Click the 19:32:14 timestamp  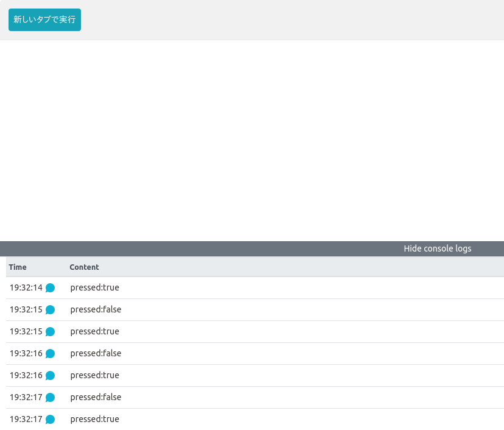pyautogui.click(x=26, y=287)
